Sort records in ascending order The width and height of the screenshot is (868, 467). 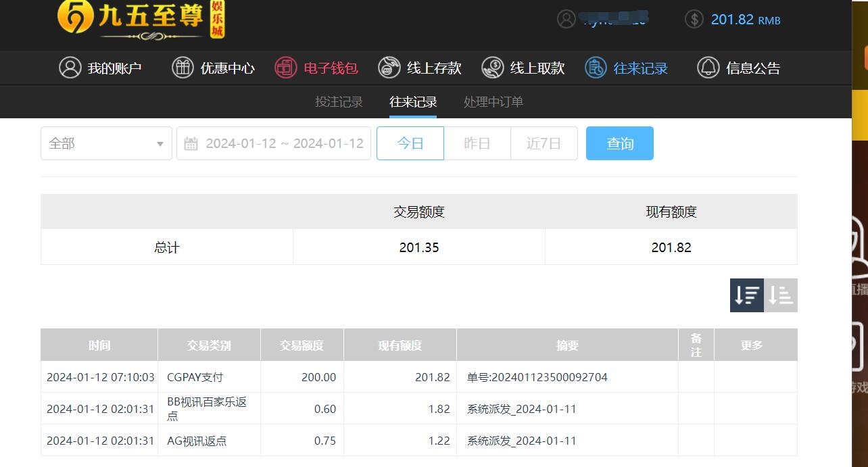pos(781,295)
